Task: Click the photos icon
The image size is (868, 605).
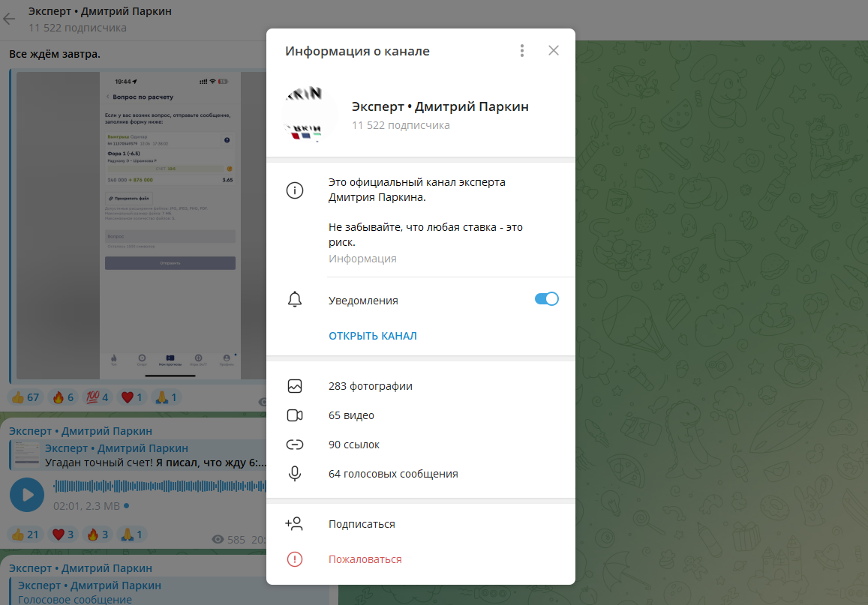Action: point(295,386)
